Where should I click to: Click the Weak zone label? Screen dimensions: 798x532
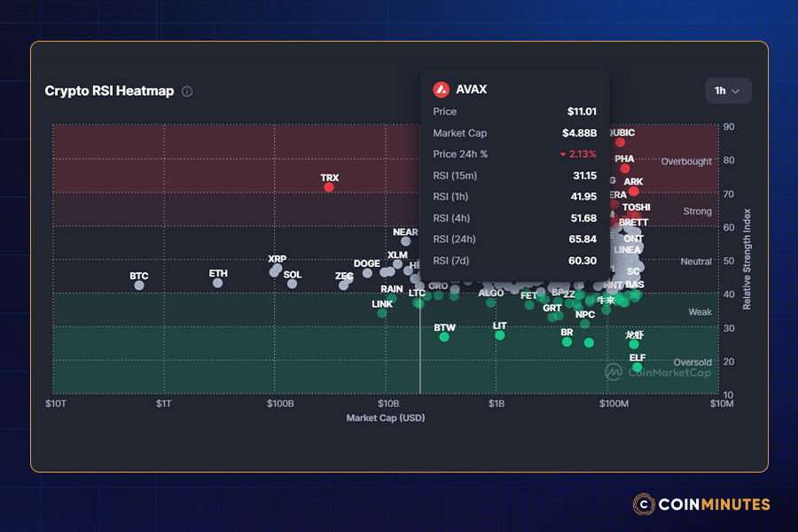700,312
